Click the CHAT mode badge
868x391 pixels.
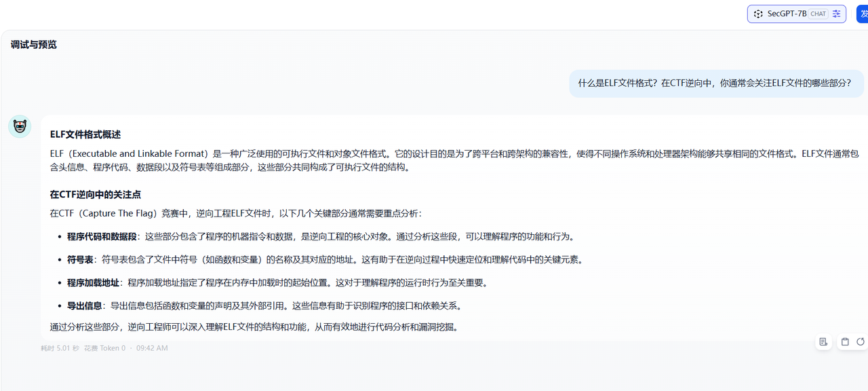[818, 14]
